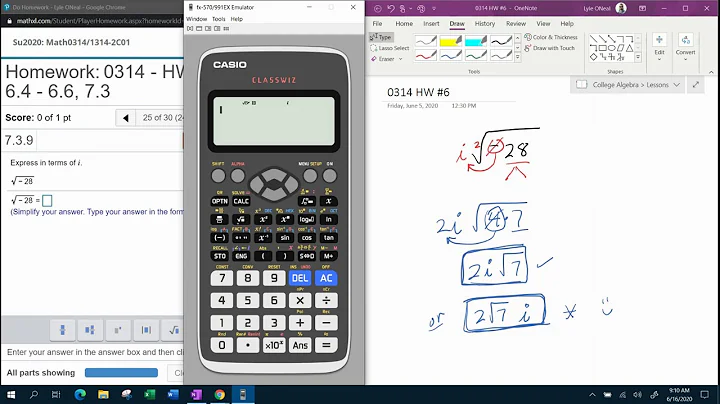Pick the yellow highlighter pen
Viewport: 720px width, 404px height.
450,41
